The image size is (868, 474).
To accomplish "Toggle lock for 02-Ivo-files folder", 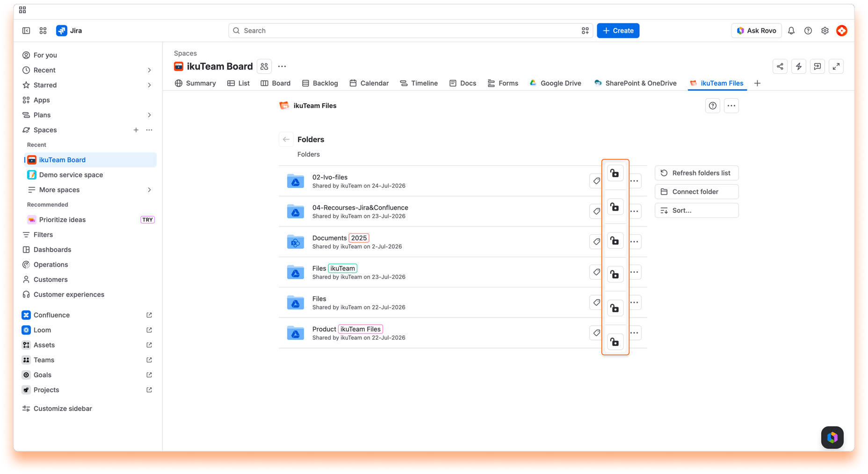I will point(615,173).
